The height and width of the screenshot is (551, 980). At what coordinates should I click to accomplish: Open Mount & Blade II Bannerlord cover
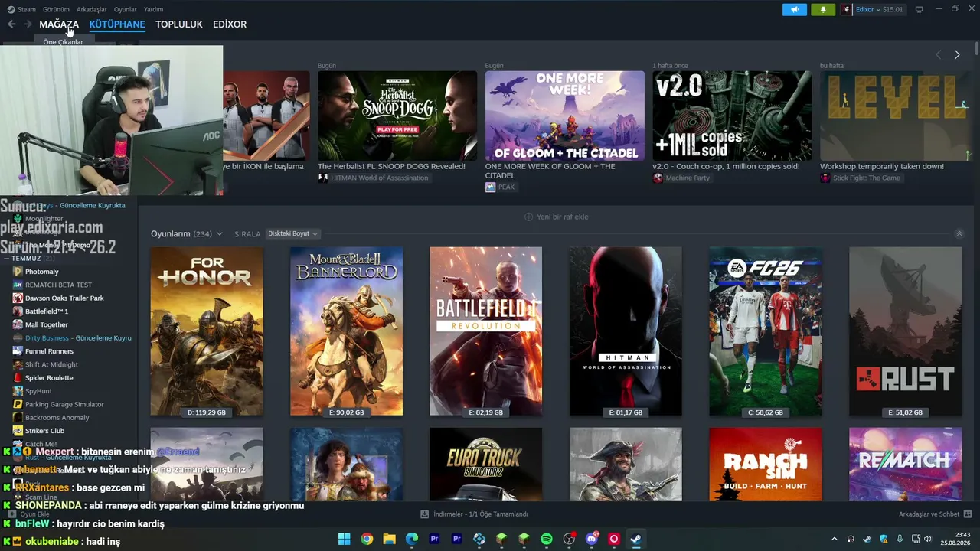(x=346, y=331)
